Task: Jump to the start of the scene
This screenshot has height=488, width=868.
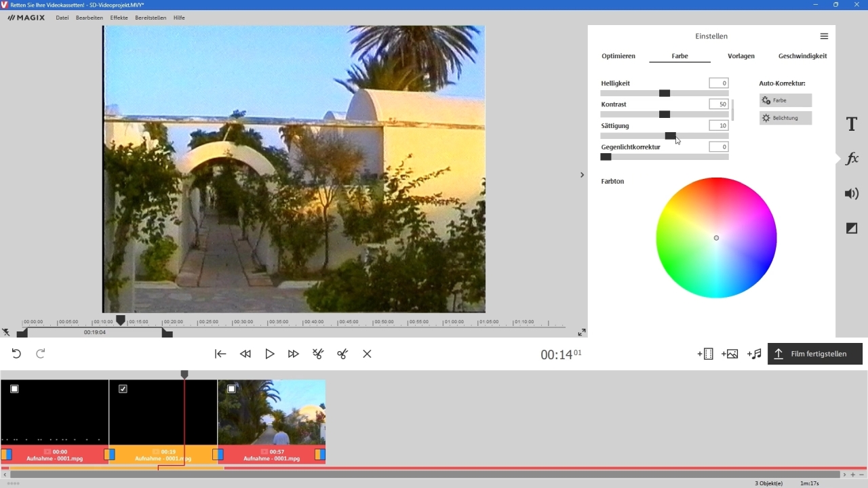Action: [x=220, y=354]
